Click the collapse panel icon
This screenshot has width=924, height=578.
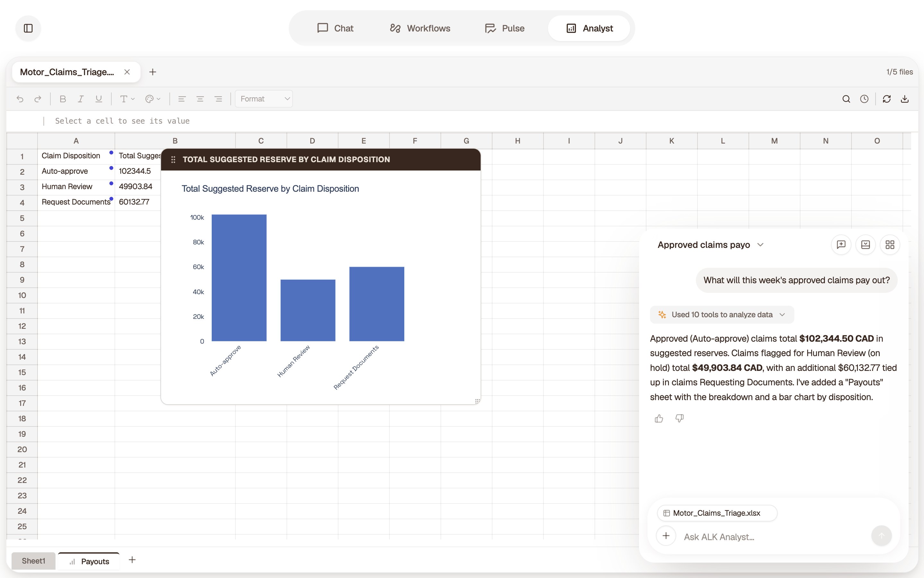[866, 245]
